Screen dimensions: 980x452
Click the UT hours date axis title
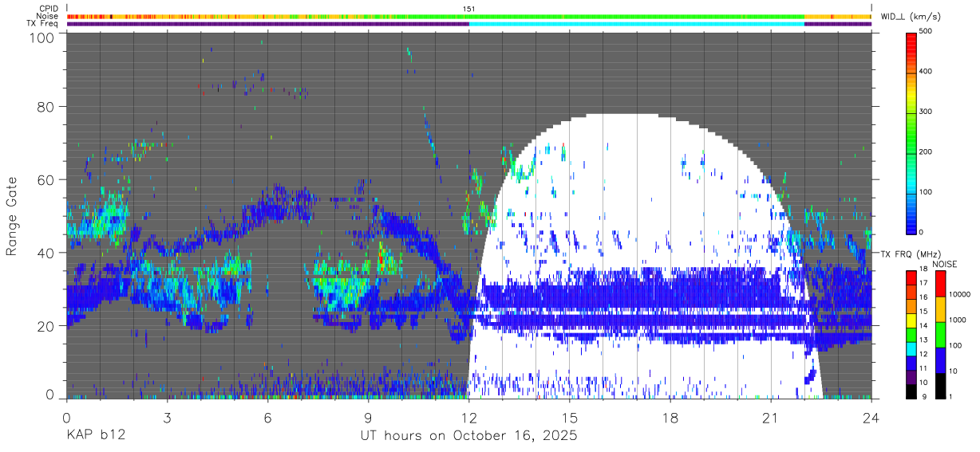pos(468,436)
